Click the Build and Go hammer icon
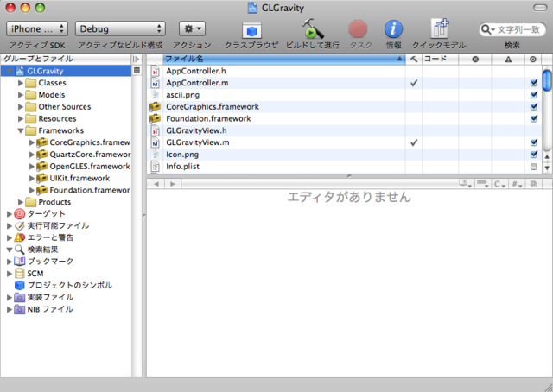553x392 pixels. pyautogui.click(x=313, y=28)
